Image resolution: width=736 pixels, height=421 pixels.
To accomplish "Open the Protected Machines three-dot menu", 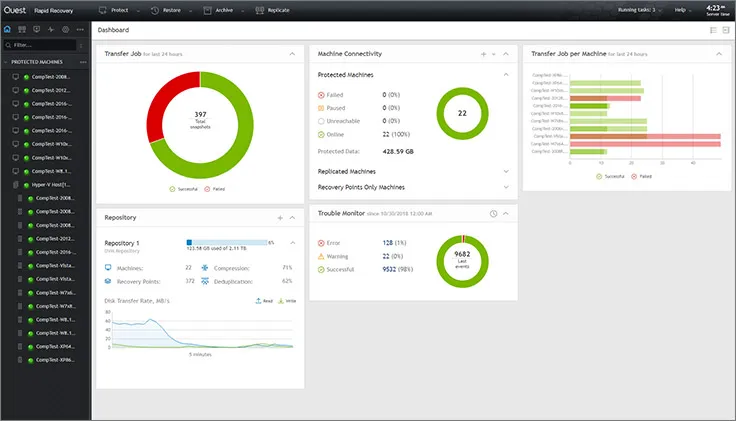I will click(x=84, y=61).
